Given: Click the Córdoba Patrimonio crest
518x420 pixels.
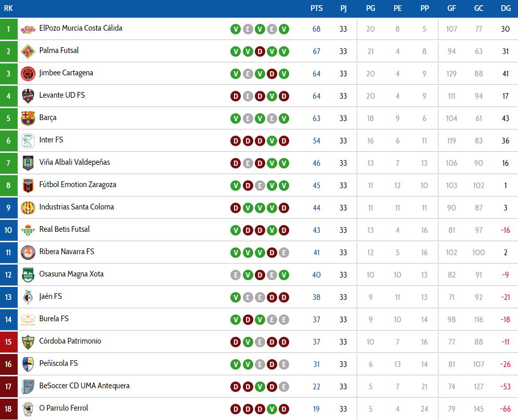Looking at the screenshot, I should pyautogui.click(x=28, y=342).
